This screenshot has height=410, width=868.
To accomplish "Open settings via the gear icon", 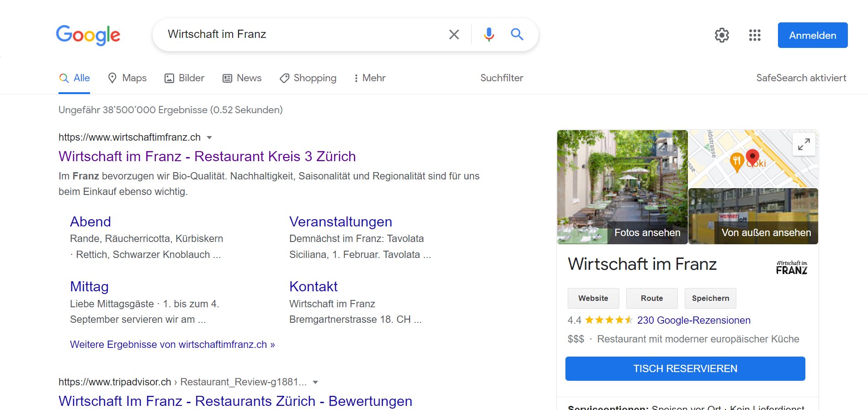I will 722,35.
